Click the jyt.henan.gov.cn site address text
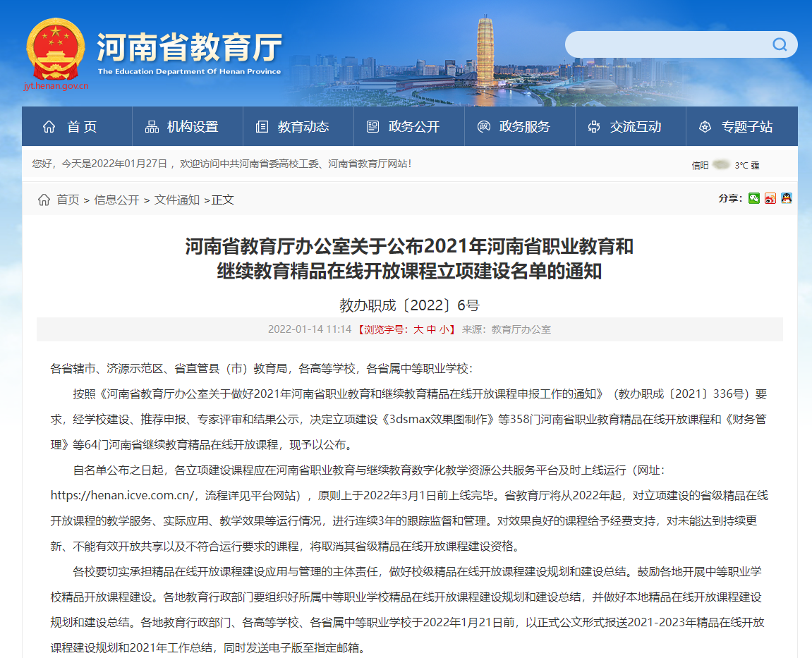 pos(56,86)
